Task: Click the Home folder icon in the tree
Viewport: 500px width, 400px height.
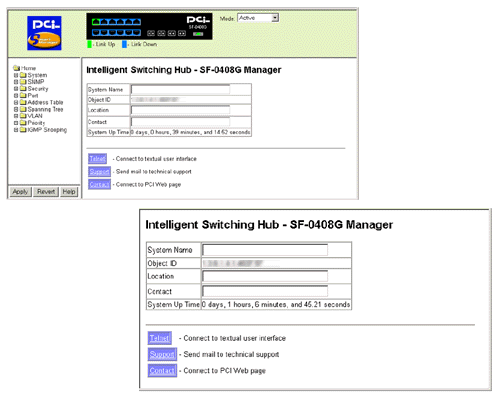Action: [x=17, y=68]
